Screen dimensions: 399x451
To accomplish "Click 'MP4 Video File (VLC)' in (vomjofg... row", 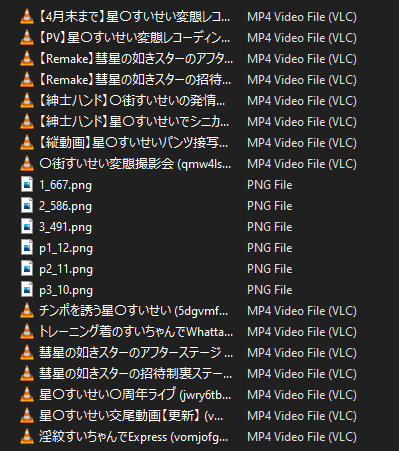I will [x=302, y=437].
